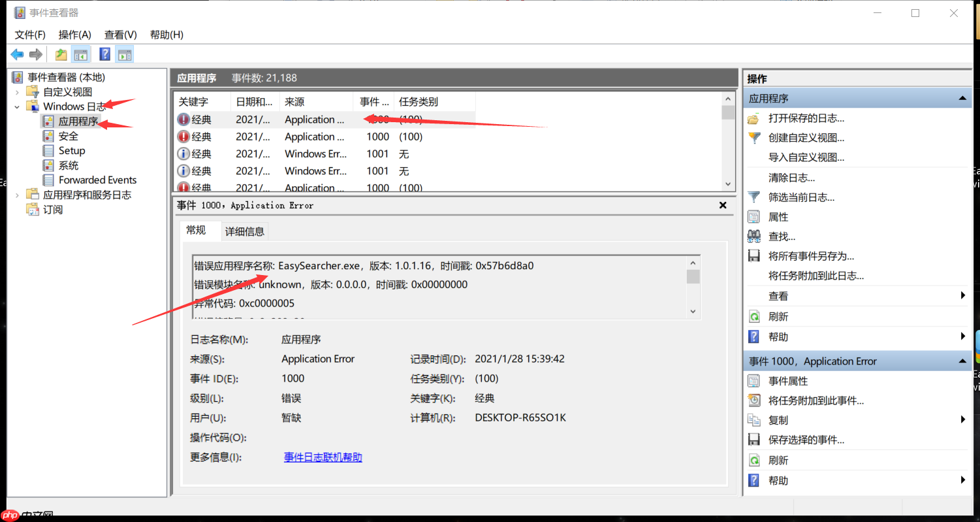980x522 pixels.
Task: Click the 自定义视图 folder icon
Action: tap(33, 91)
